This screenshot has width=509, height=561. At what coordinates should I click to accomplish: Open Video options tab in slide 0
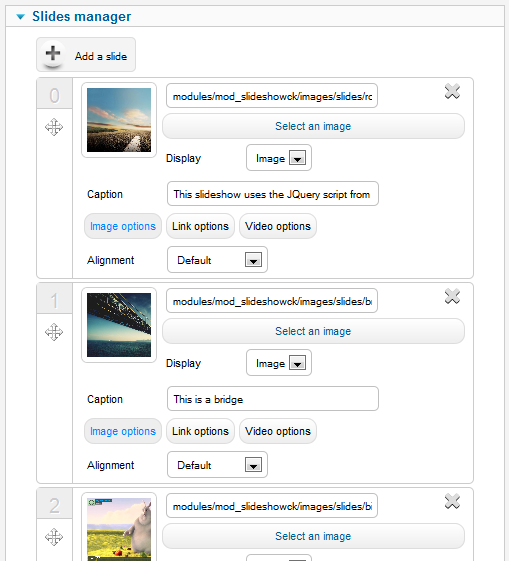point(278,226)
